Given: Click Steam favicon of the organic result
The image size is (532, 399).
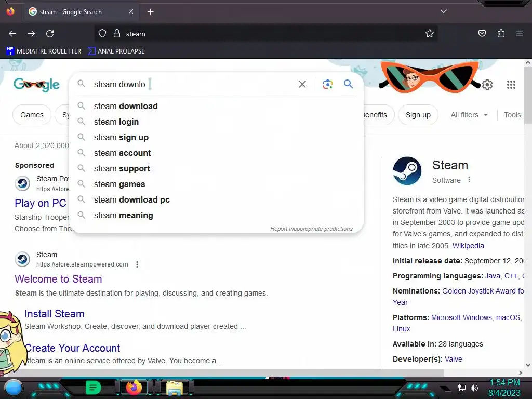Looking at the screenshot, I should point(22,260).
